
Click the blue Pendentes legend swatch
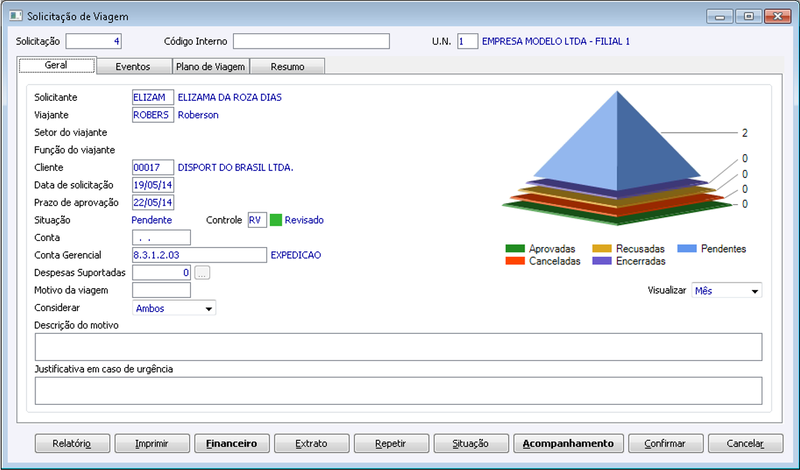tap(687, 249)
